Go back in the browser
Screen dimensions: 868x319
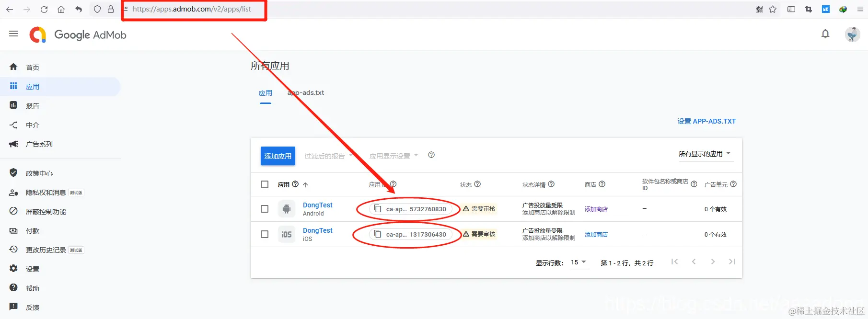coord(10,9)
